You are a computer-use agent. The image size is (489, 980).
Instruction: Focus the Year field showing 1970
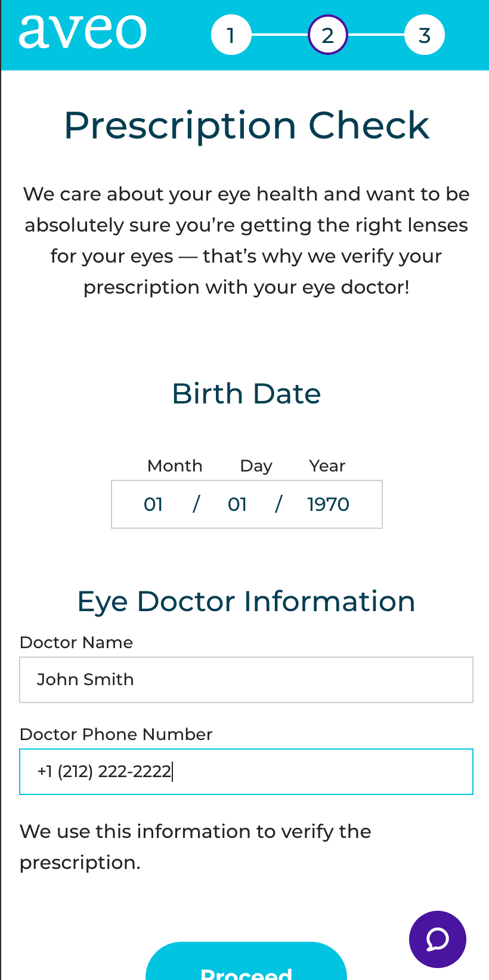(x=328, y=504)
